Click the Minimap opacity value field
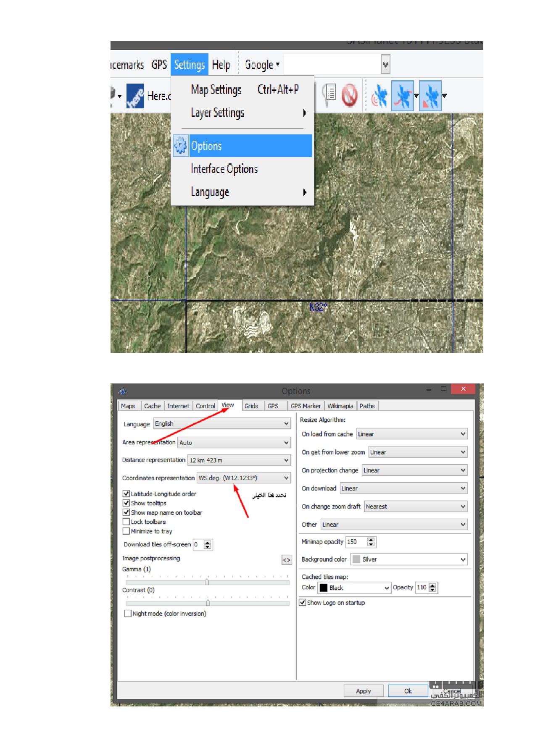Image resolution: width=535 pixels, height=756 pixels. point(356,542)
